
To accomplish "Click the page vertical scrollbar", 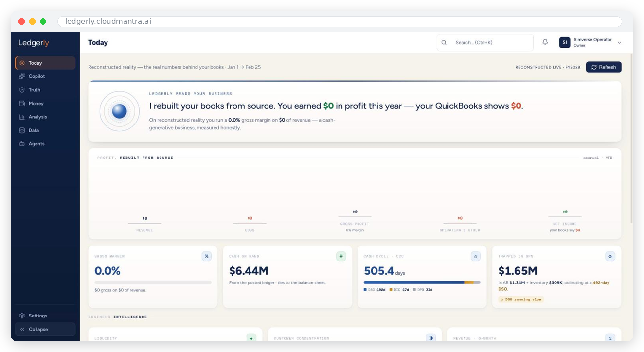I will click(x=631, y=139).
